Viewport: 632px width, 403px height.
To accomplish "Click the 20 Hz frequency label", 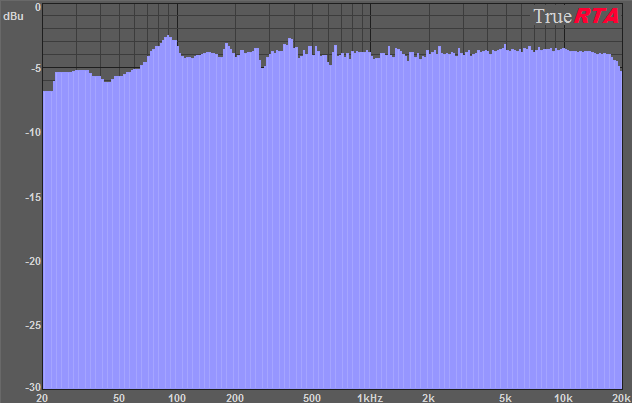I will pyautogui.click(x=42, y=398).
